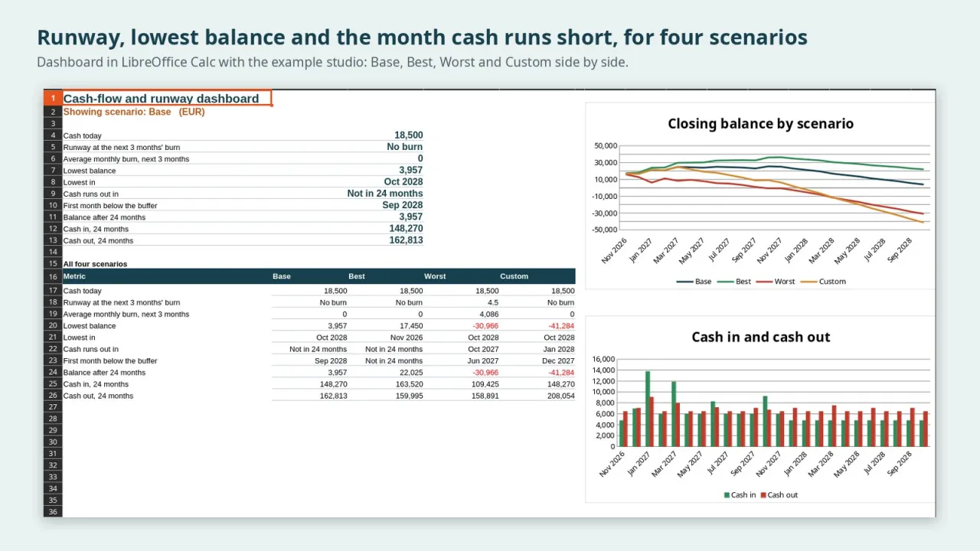Click 'Cash out, 24 months' value 162,813 in row 13
The image size is (980, 551).
pos(406,240)
